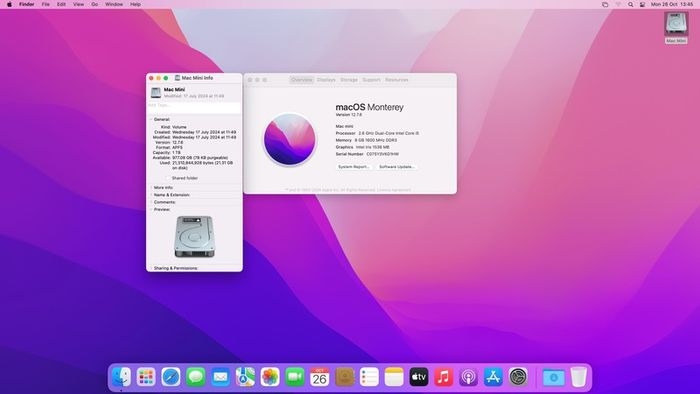The image size is (700, 394).
Task: Launch Reminders from the Dock
Action: [369, 377]
